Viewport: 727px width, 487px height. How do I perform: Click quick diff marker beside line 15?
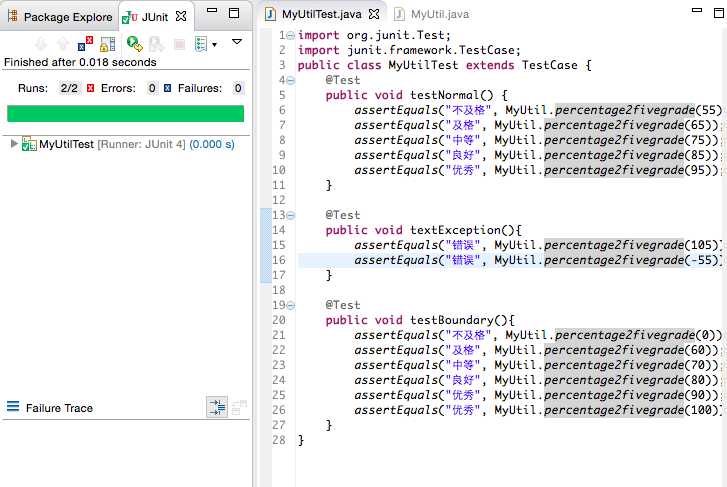[266, 245]
